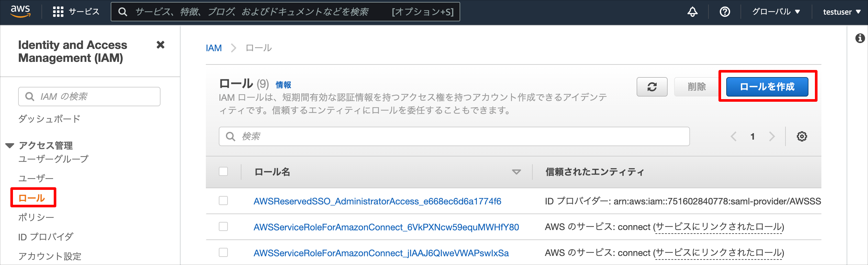Click page number 1 in pagination

point(752,136)
